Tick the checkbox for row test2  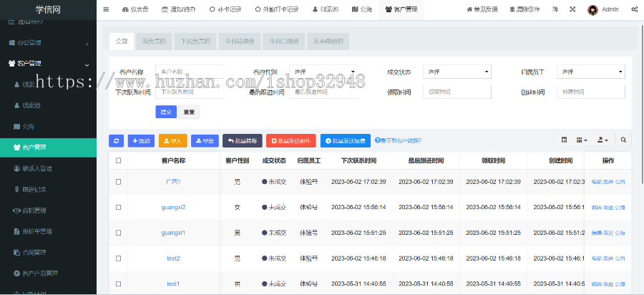coord(118,258)
